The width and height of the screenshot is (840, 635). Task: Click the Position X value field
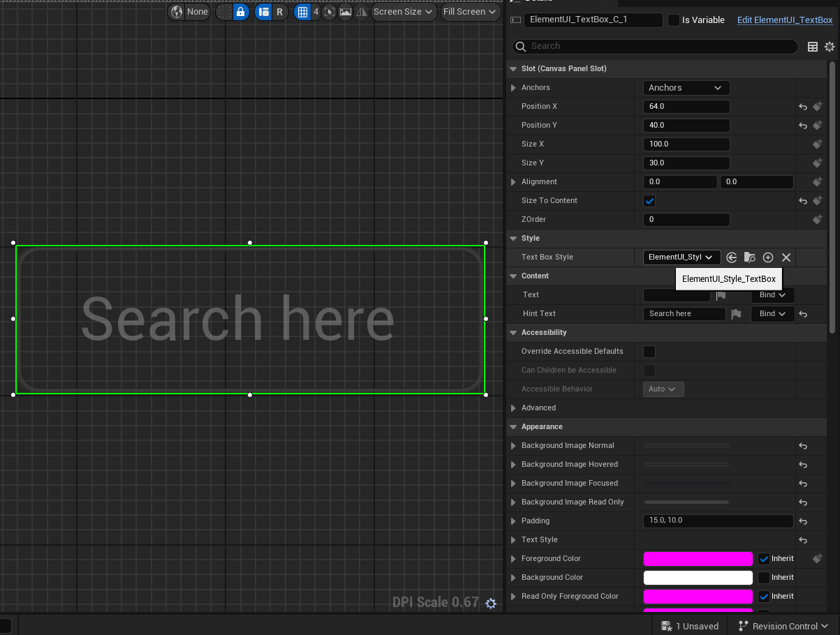pos(686,107)
